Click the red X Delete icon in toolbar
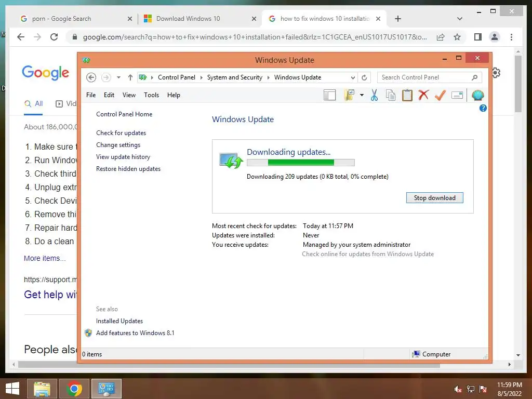The height and width of the screenshot is (399, 532). click(423, 96)
